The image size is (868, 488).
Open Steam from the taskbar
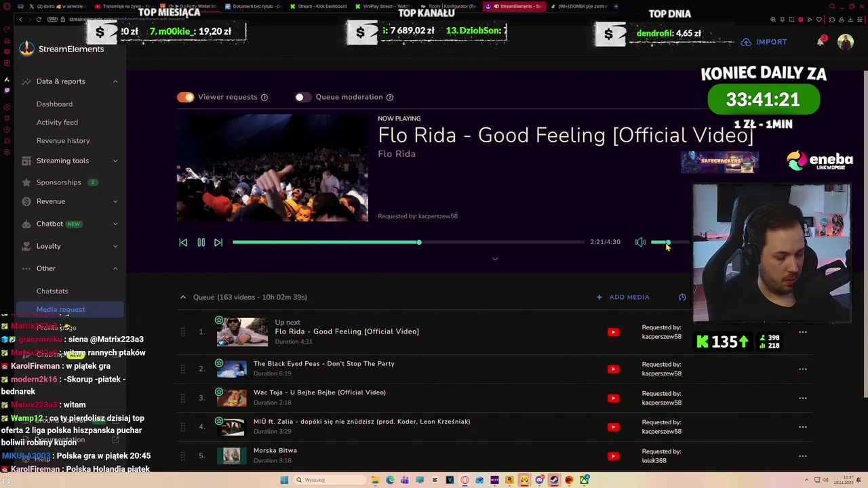point(554,480)
